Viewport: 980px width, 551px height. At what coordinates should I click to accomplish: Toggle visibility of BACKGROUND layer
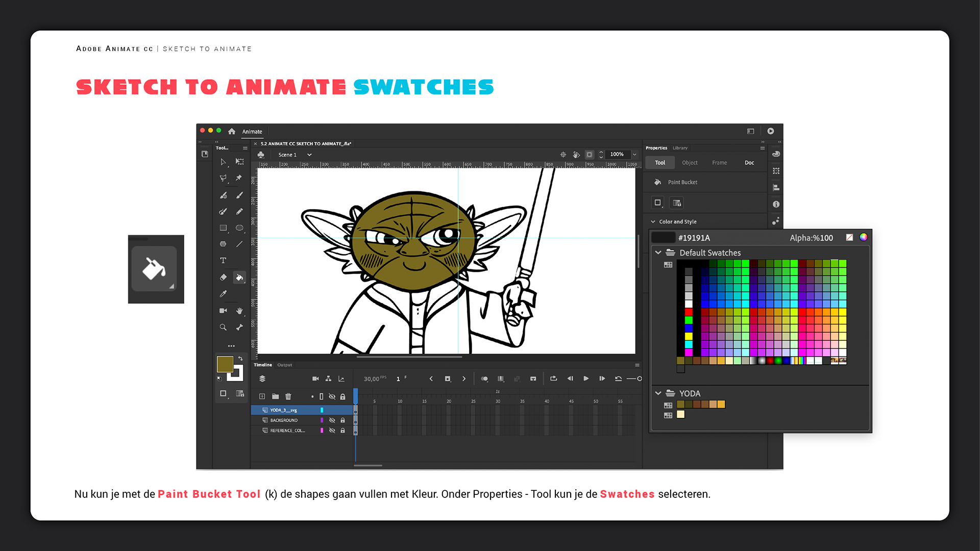click(x=332, y=420)
